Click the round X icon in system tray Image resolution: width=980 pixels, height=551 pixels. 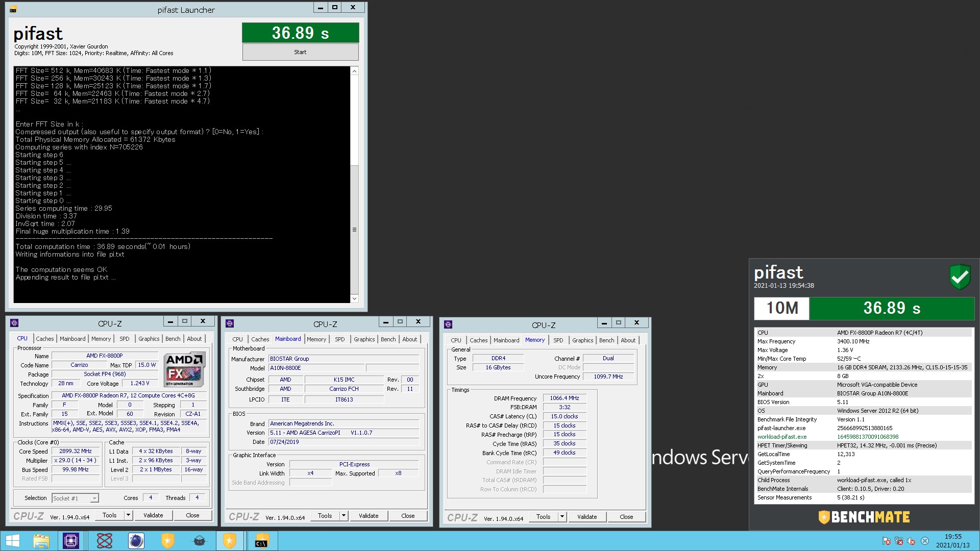point(924,541)
